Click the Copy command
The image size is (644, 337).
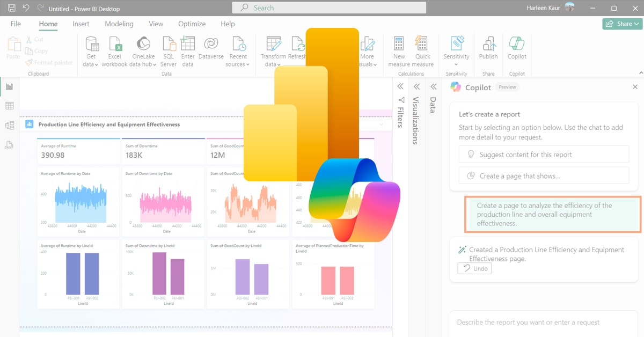click(36, 51)
